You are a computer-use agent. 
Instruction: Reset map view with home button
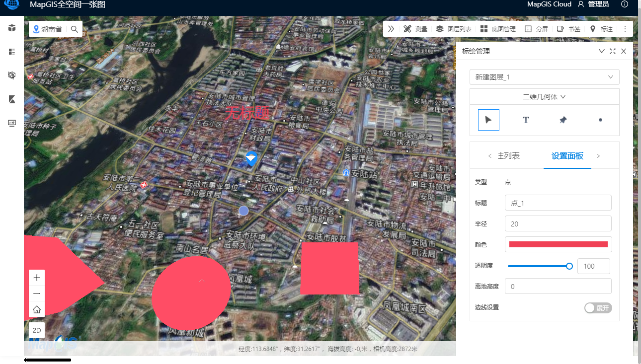tap(37, 310)
